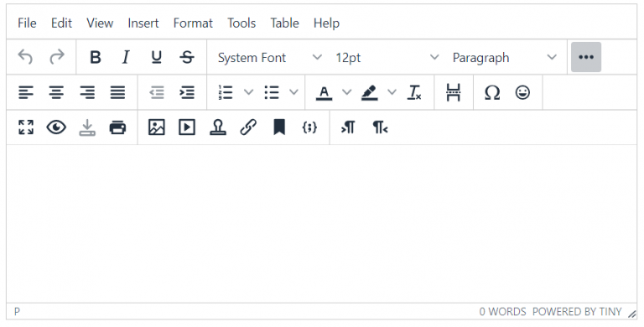
Task: Toggle strikethrough formatting
Action: coord(187,57)
